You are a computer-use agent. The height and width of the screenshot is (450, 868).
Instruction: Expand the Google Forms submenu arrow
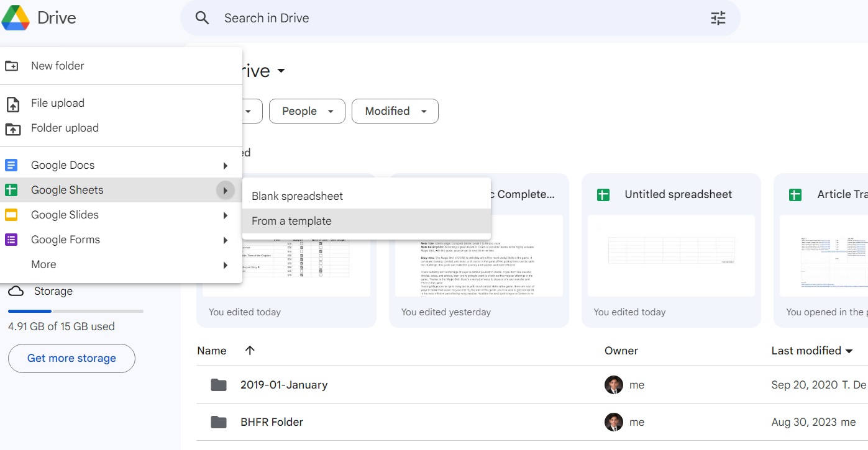point(226,240)
